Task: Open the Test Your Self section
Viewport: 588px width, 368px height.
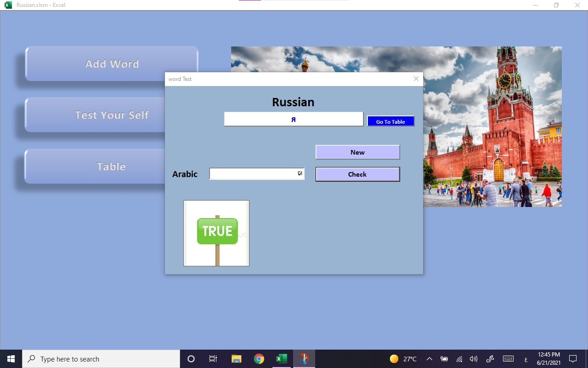Action: [95, 115]
